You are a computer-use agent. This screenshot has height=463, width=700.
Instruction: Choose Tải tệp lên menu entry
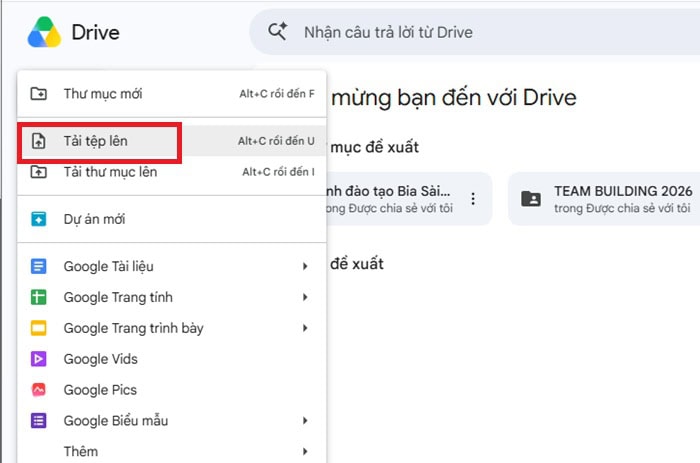click(172, 141)
